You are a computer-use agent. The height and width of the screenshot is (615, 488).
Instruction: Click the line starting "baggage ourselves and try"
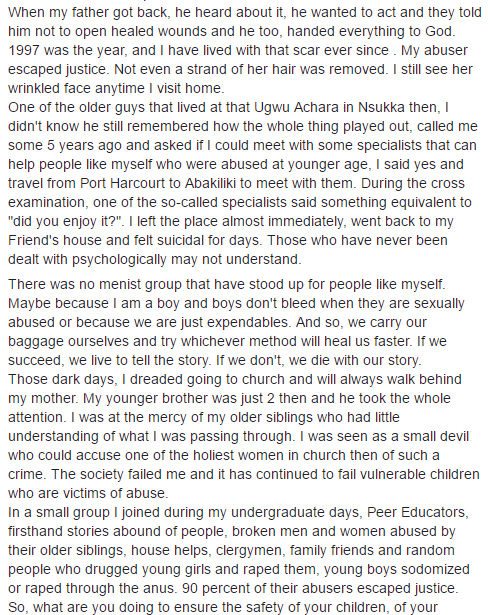227,341
